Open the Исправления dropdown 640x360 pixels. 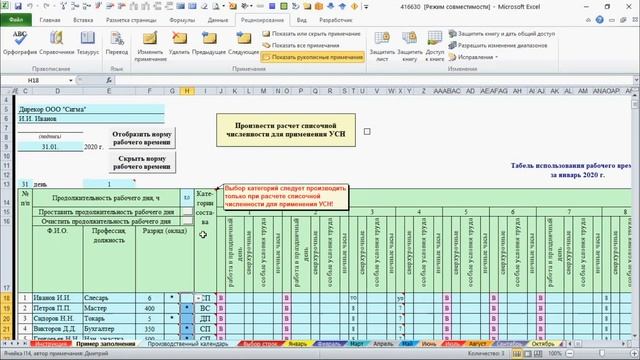pyautogui.click(x=473, y=57)
